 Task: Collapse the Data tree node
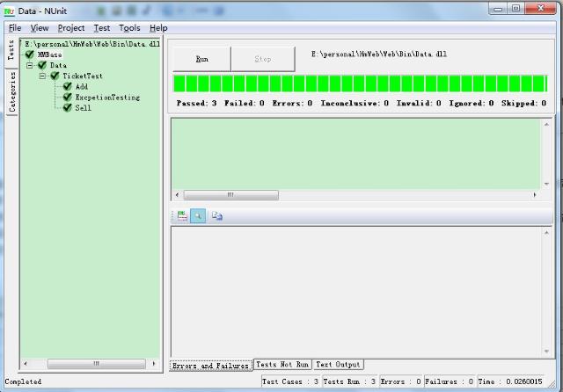(29, 65)
